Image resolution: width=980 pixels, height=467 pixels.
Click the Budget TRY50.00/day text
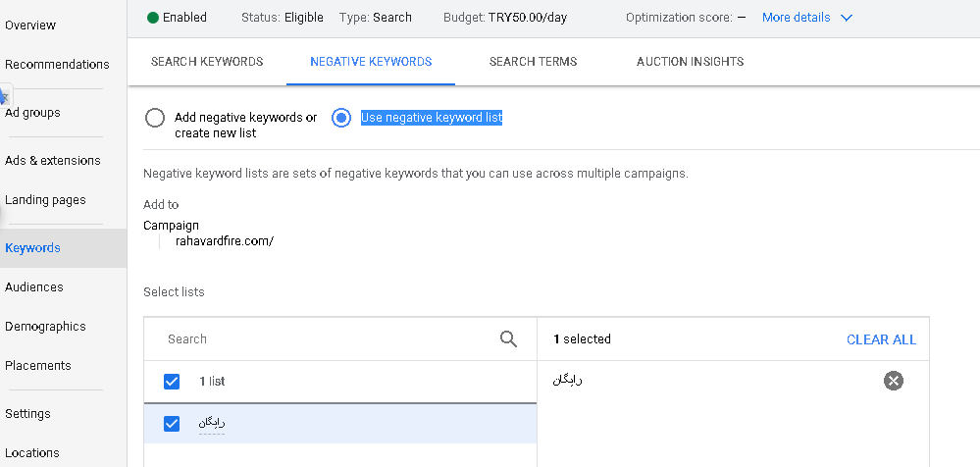point(505,18)
